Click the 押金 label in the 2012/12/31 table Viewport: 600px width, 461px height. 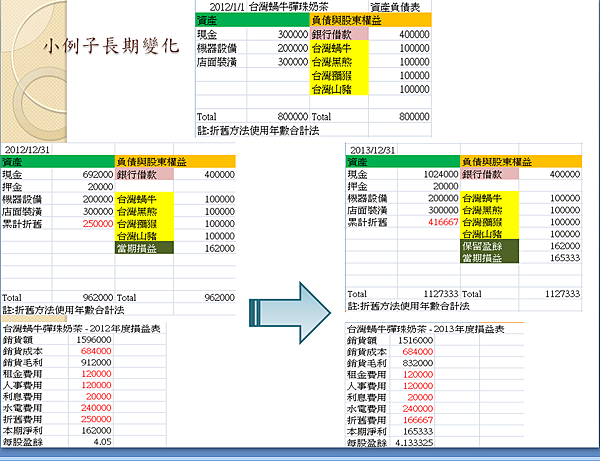12,187
